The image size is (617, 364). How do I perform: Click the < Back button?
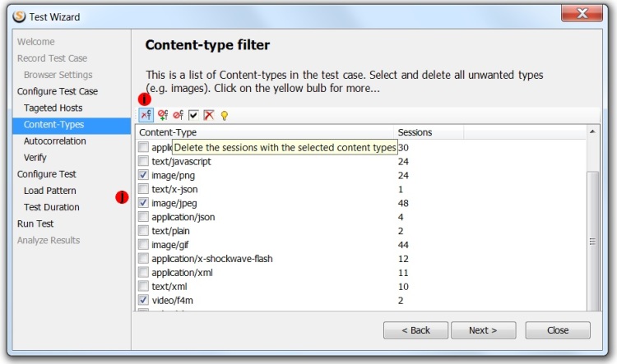pos(415,330)
